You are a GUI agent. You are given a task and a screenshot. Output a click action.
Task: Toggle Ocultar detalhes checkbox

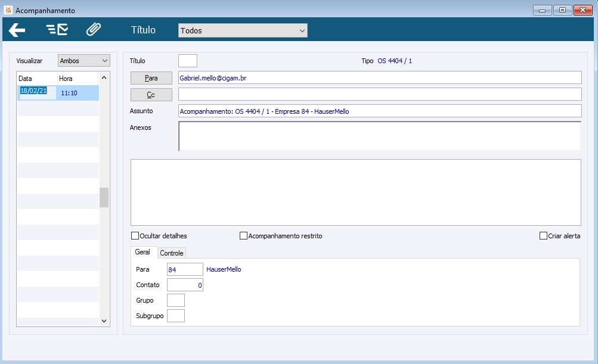[135, 236]
